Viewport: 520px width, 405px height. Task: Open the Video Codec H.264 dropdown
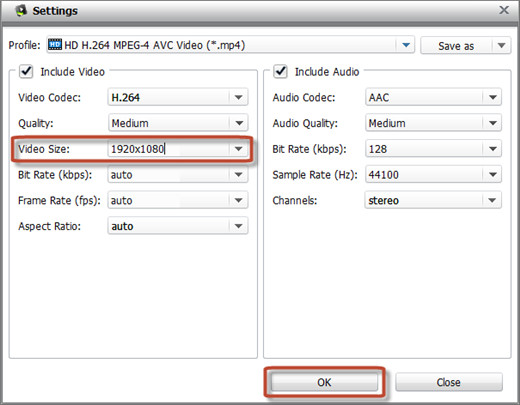178,97
